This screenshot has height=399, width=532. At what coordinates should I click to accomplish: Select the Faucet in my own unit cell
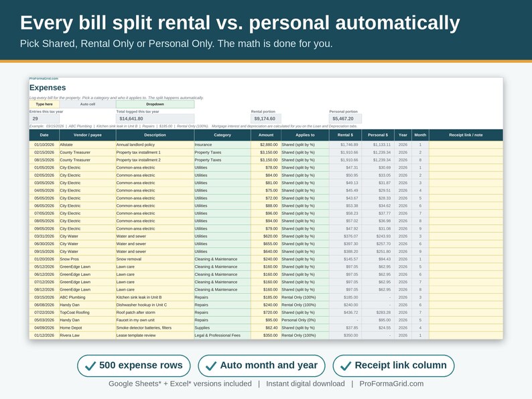coord(155,321)
